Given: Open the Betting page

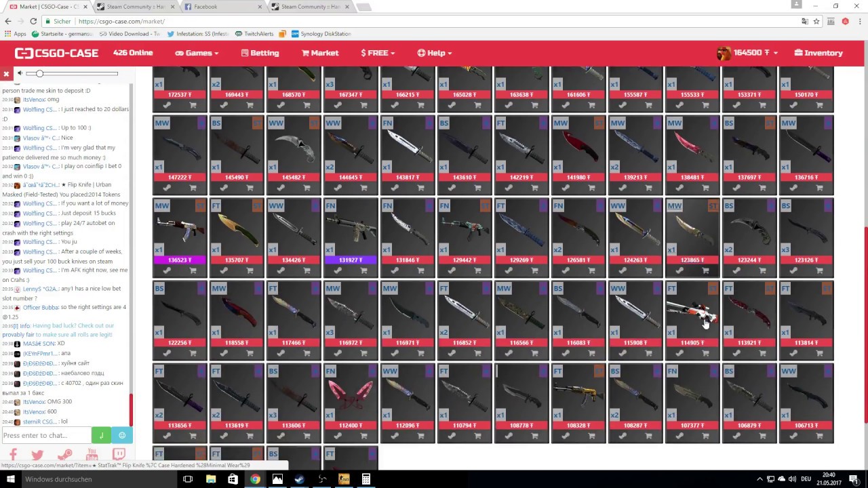Looking at the screenshot, I should (x=260, y=53).
